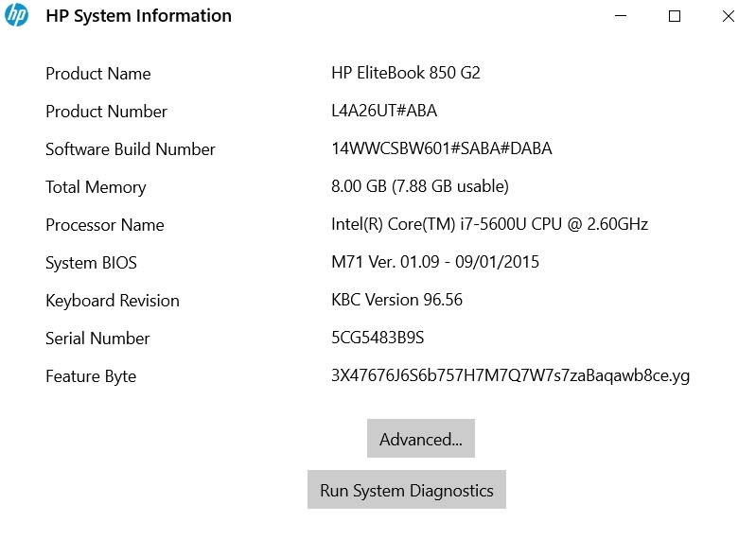756x539 pixels.
Task: Select the Product Name label
Action: click(98, 74)
